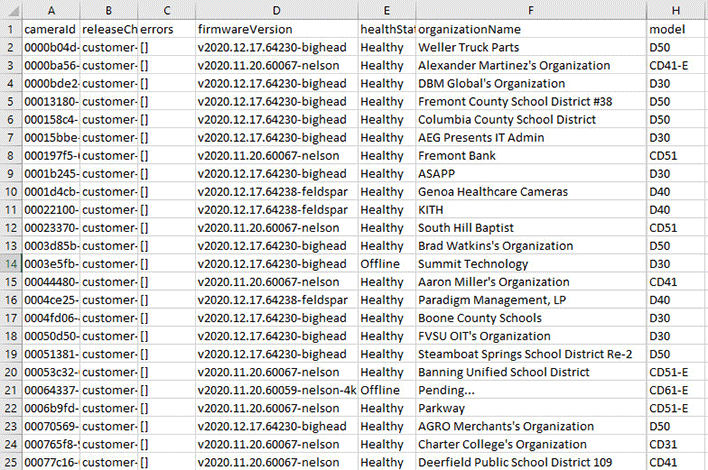Click the model header cell
708x470 pixels.
[x=676, y=29]
